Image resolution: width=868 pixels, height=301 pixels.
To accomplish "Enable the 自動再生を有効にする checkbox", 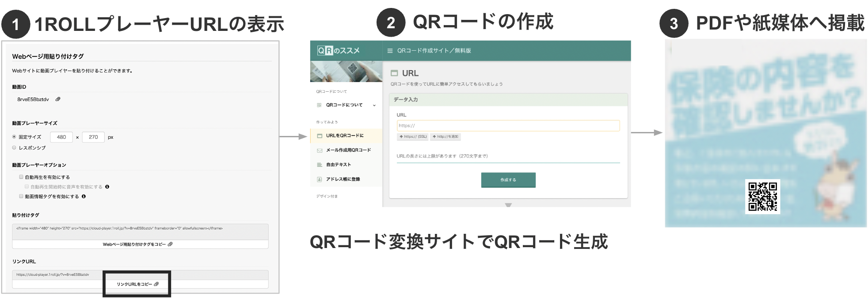I will click(x=21, y=177).
